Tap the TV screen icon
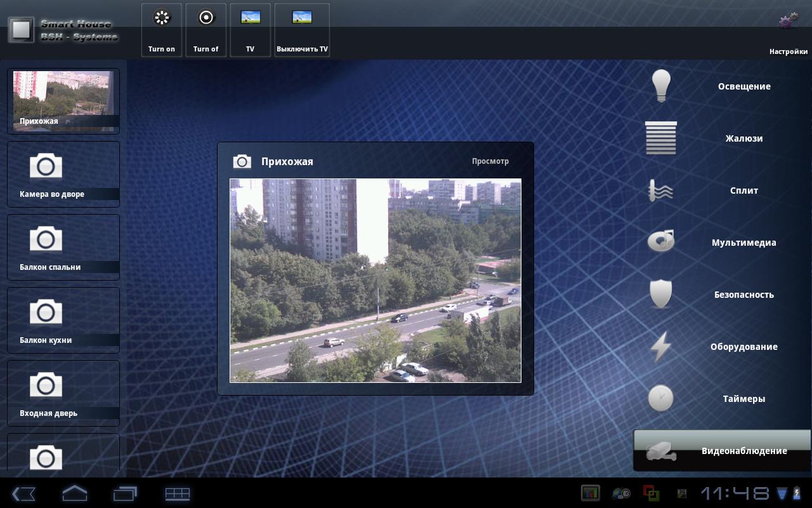812x508 pixels. point(251,18)
